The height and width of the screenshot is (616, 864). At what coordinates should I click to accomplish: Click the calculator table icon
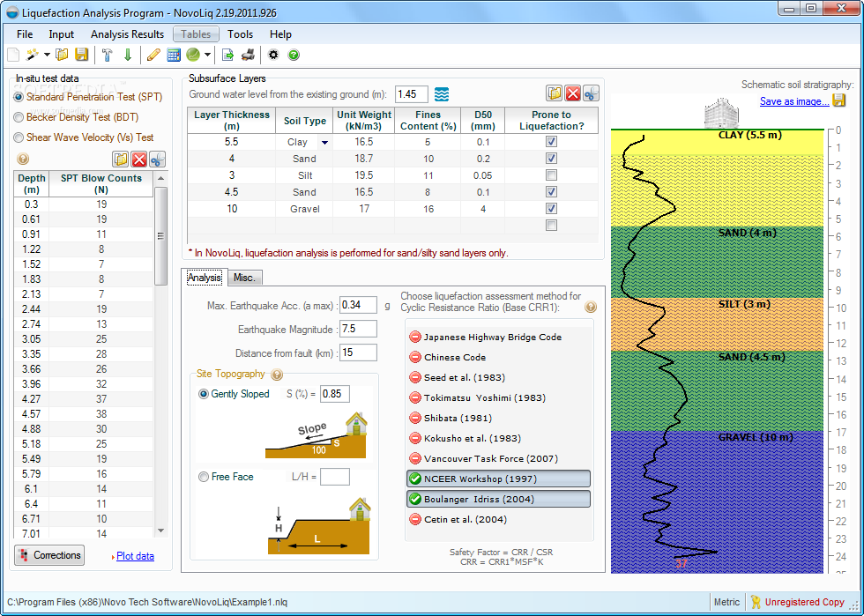pyautogui.click(x=174, y=55)
